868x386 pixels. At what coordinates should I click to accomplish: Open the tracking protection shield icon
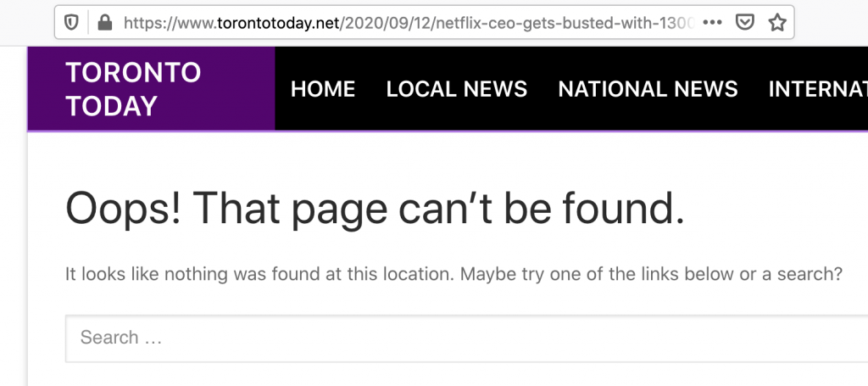pyautogui.click(x=72, y=23)
